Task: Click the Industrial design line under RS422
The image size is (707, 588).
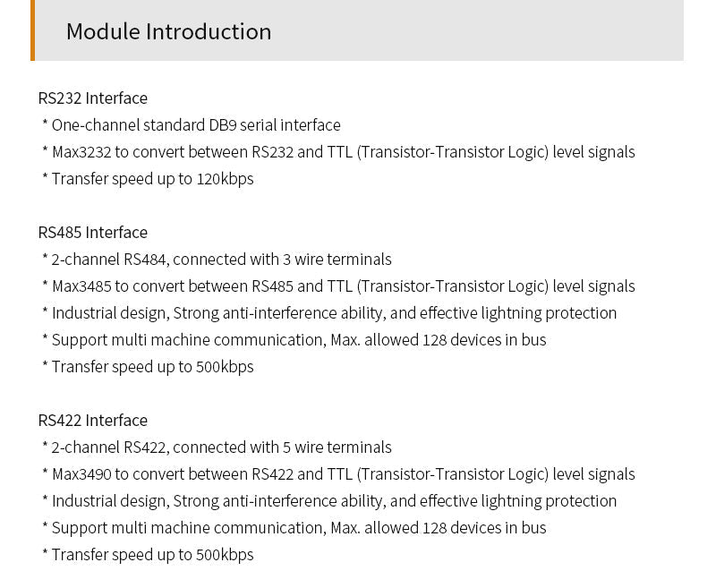Action: point(329,501)
